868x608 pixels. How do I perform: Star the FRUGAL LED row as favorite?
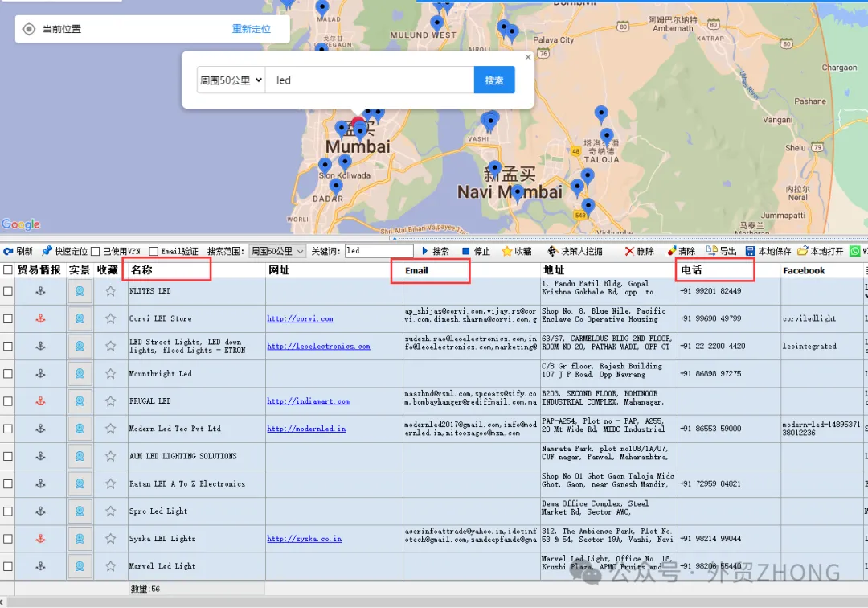(x=110, y=401)
